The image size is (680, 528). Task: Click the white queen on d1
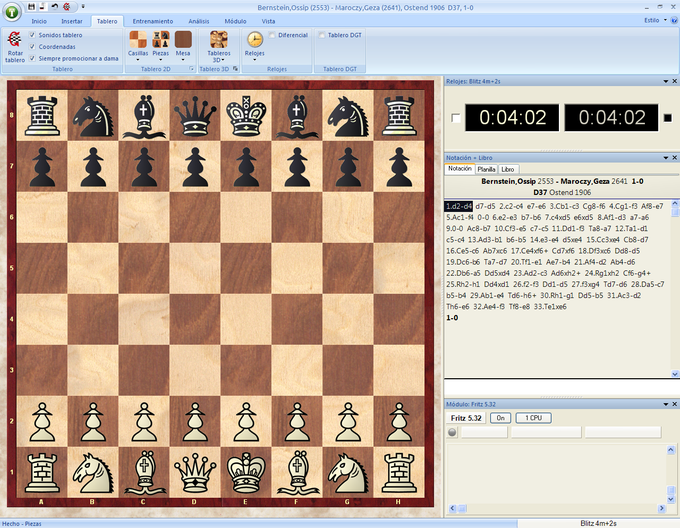click(195, 473)
